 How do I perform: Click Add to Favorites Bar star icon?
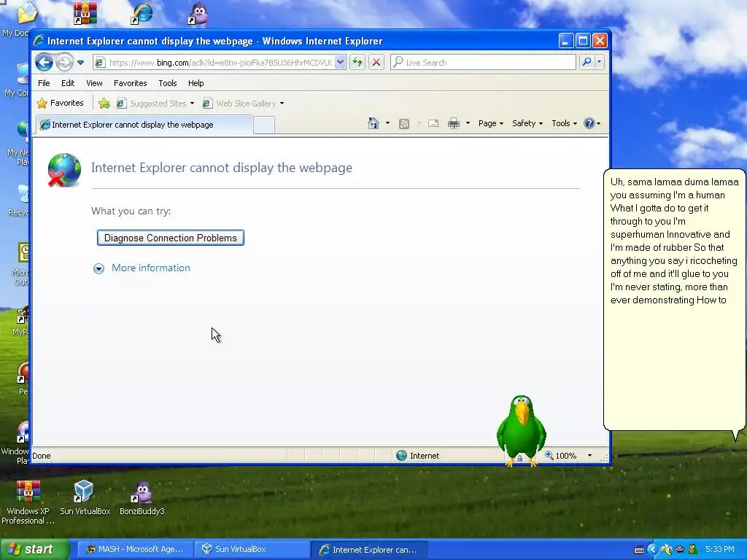click(104, 104)
